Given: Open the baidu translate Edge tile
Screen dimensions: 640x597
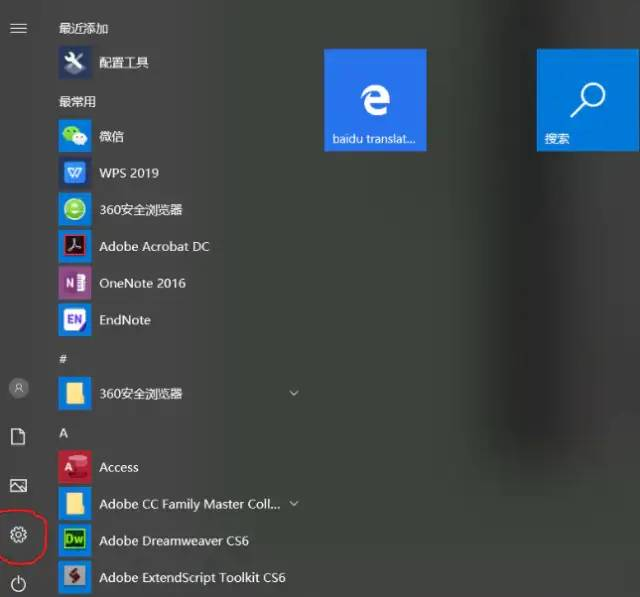Looking at the screenshot, I should (x=375, y=100).
